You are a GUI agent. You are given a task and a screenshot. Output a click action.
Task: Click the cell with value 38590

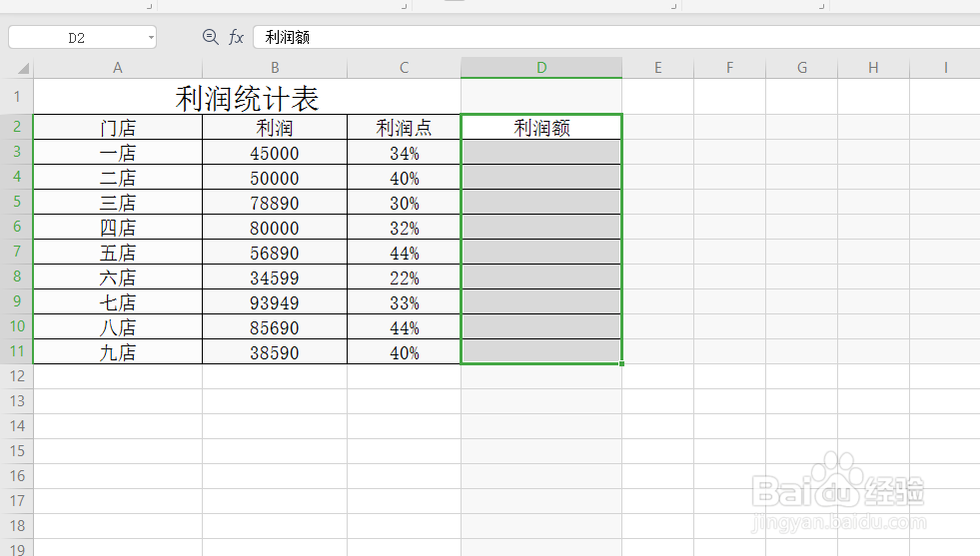pyautogui.click(x=275, y=352)
